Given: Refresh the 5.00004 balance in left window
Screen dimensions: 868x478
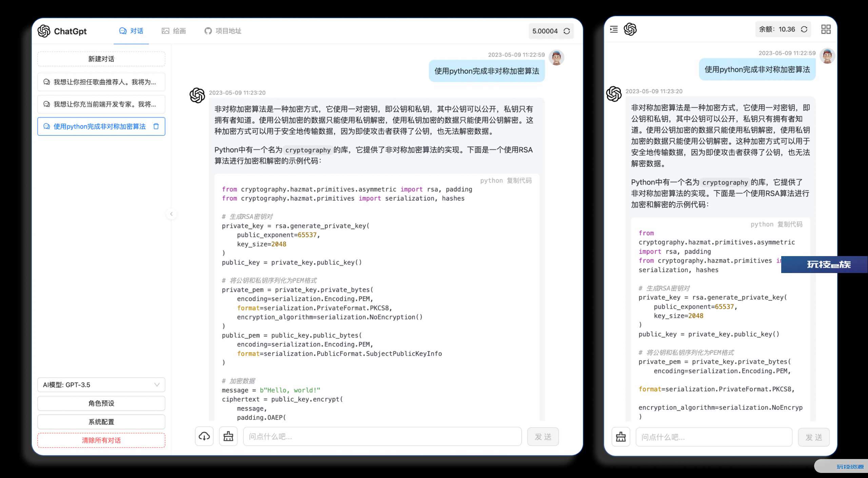Looking at the screenshot, I should [567, 31].
